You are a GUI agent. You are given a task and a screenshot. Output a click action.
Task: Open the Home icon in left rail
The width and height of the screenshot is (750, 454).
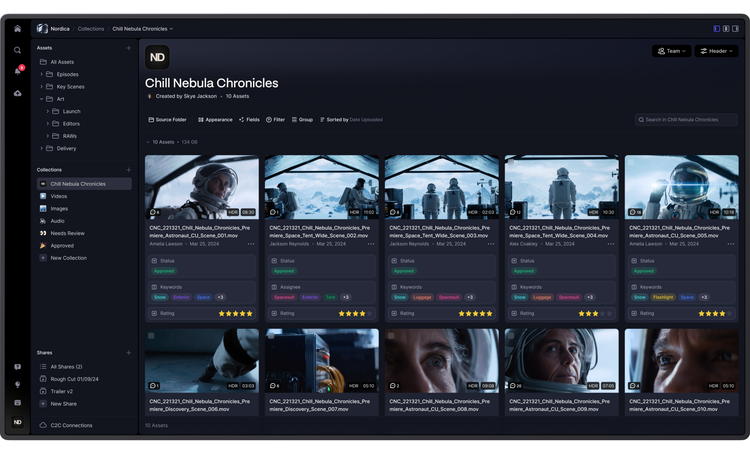[17, 29]
